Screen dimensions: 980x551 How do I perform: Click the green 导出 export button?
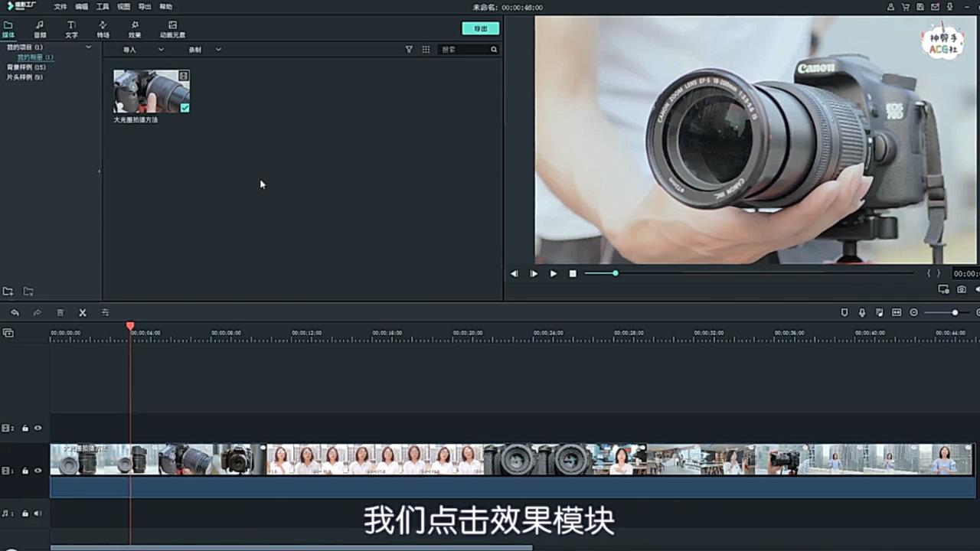481,28
